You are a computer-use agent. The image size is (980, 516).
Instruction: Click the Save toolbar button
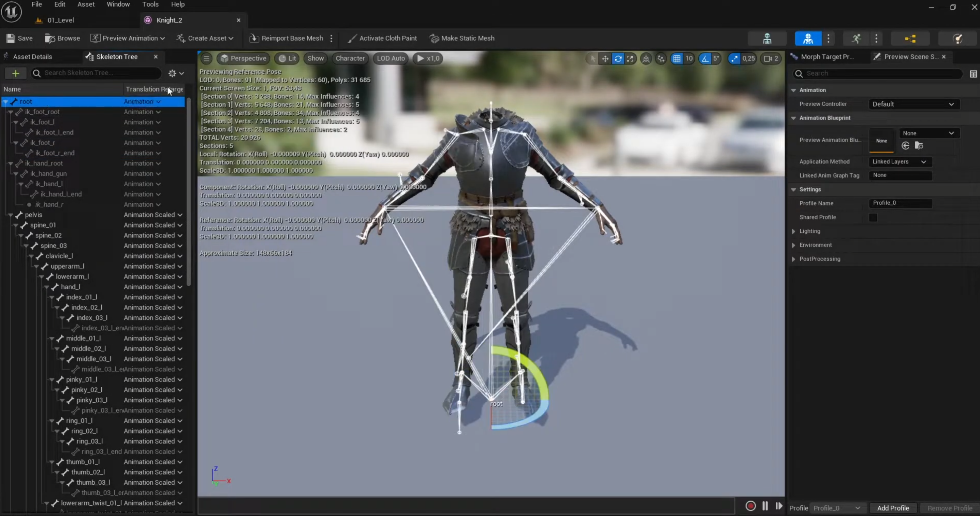point(20,38)
